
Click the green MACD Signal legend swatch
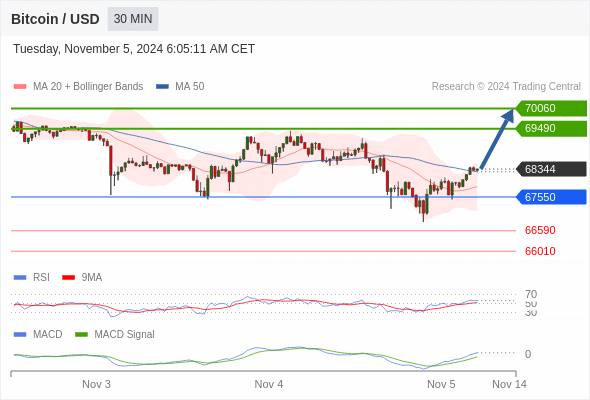[81, 334]
